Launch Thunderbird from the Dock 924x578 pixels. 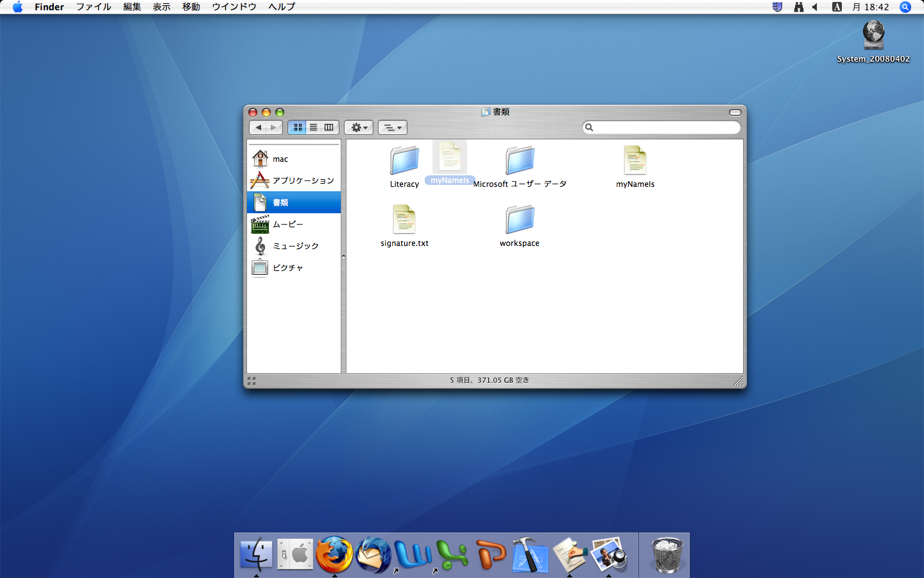point(373,554)
